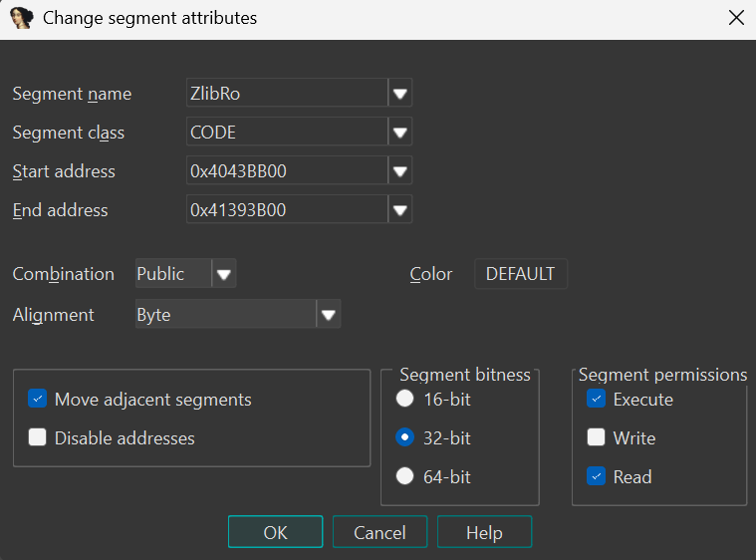The image size is (756, 560).
Task: Open the Alignment dropdown set to Byte
Action: click(x=329, y=315)
